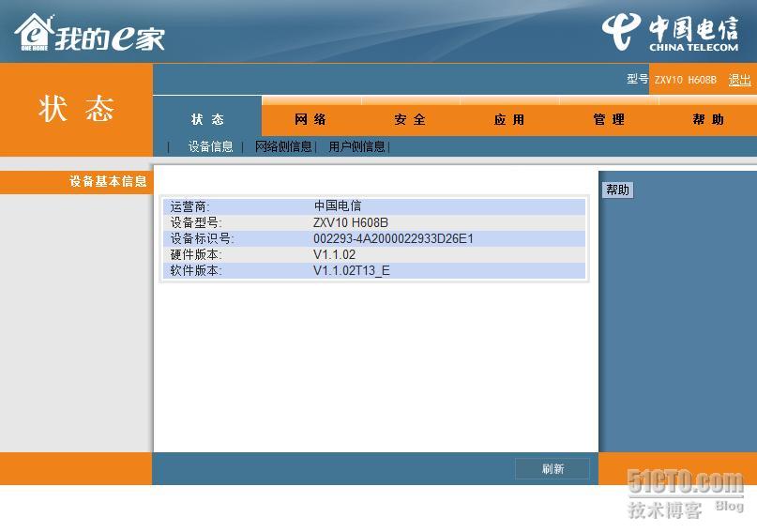757x532 pixels.
Task: Click the 型号 ZXV10 H608B header text
Action: pos(672,80)
